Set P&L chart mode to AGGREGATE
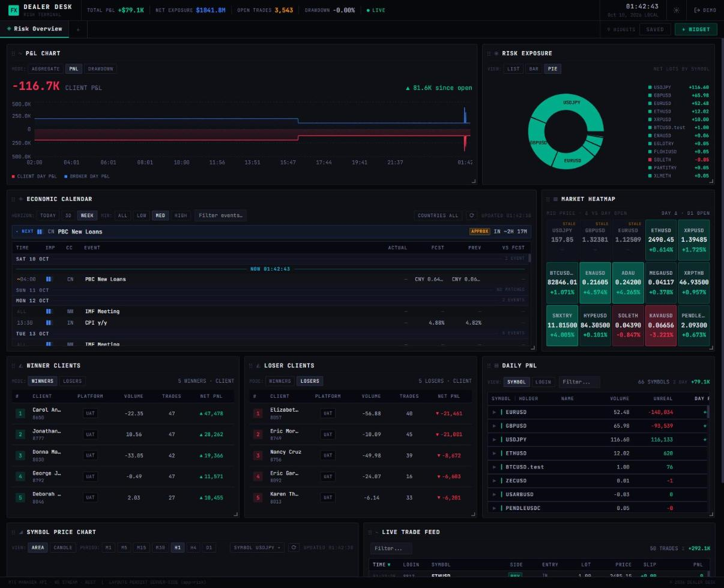Image resolution: width=724 pixels, height=588 pixels. pyautogui.click(x=46, y=69)
